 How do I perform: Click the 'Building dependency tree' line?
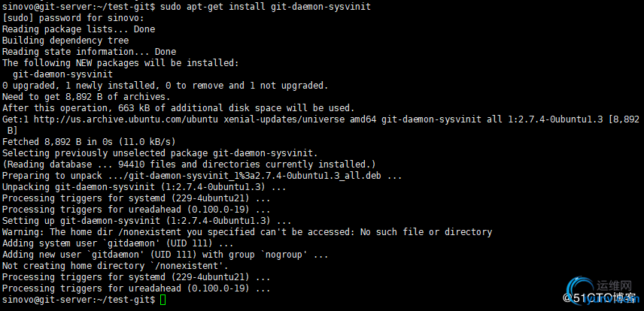pos(65,40)
